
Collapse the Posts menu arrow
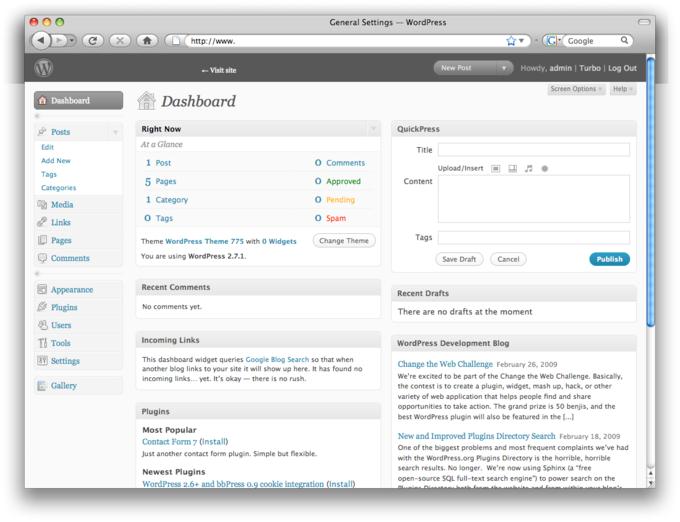click(x=115, y=132)
